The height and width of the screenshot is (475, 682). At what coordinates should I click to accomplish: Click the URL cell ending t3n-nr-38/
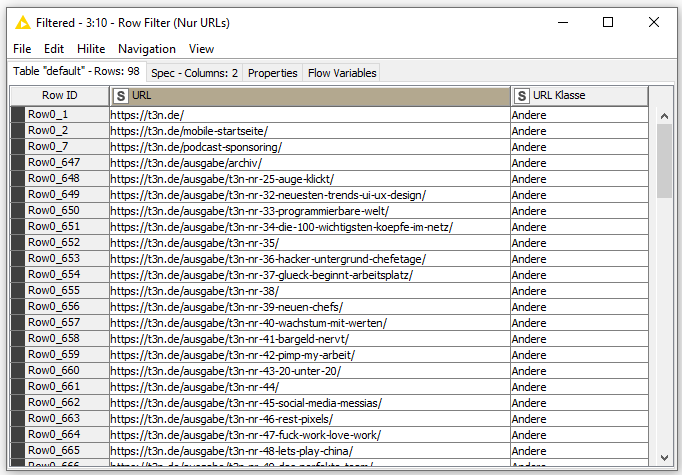tap(310, 291)
